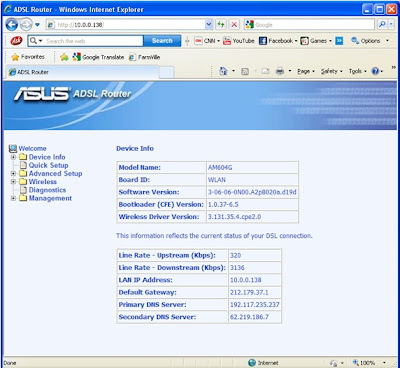400x368 pixels.
Task: Open Quick Setup in the sidebar
Action: 48,165
